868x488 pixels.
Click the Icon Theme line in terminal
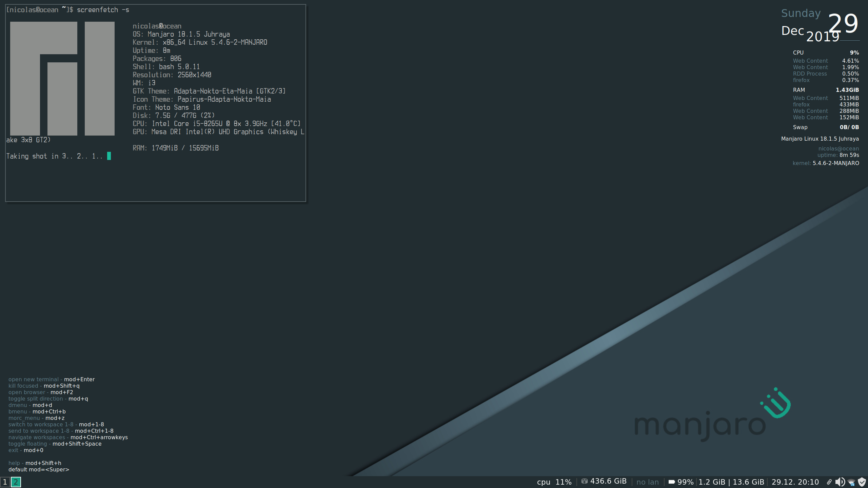[x=202, y=99]
